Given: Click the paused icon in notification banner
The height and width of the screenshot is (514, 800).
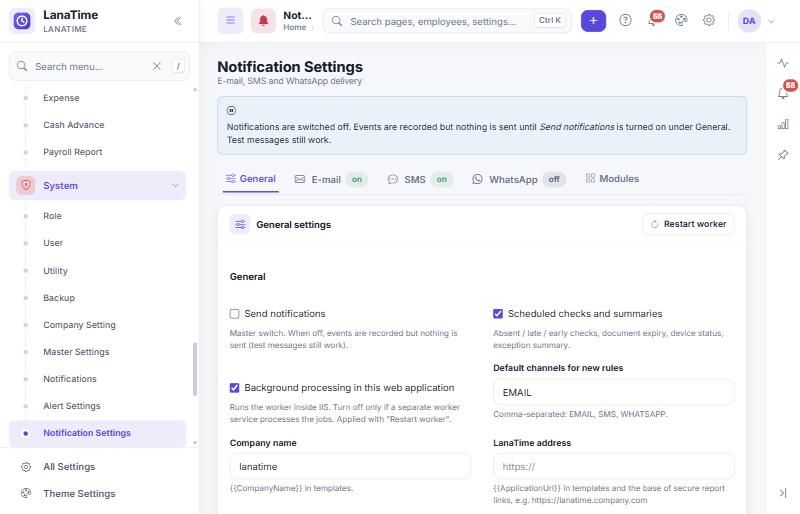Looking at the screenshot, I should pyautogui.click(x=231, y=110).
